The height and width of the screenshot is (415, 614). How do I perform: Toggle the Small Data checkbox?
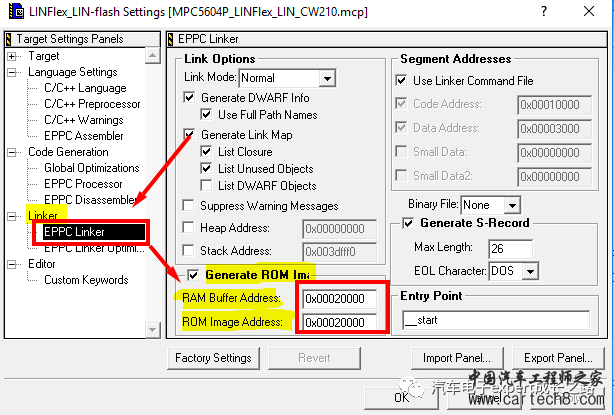[x=401, y=152]
